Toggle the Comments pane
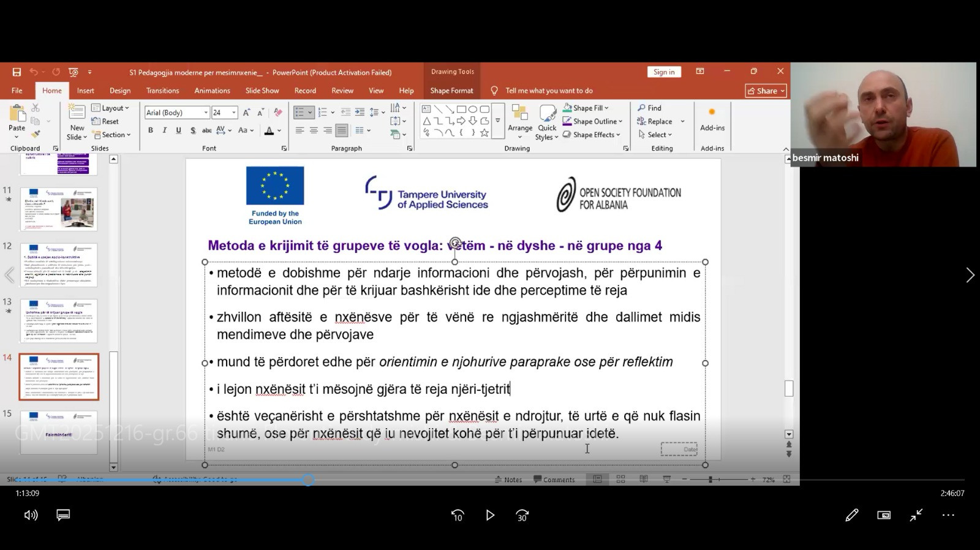Viewport: 980px width, 550px height. pos(554,480)
